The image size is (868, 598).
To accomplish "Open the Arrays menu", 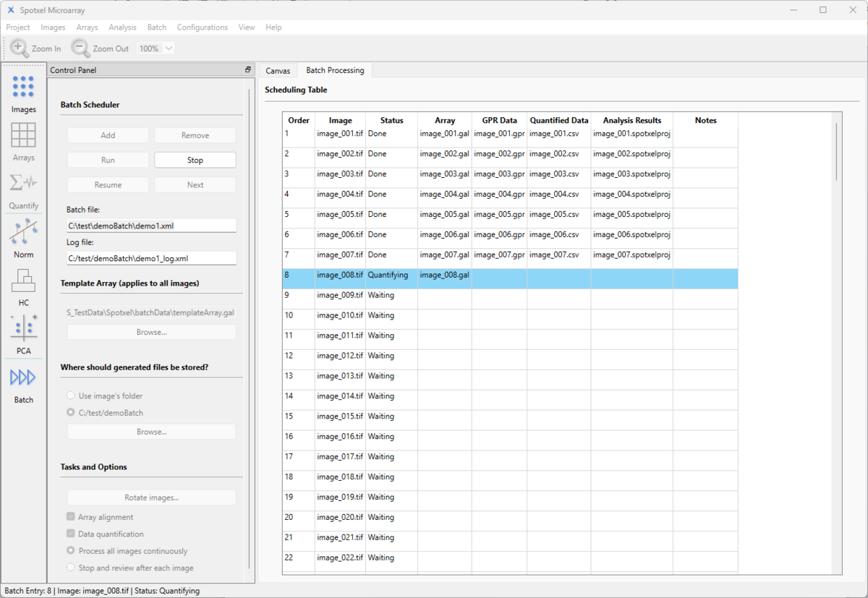I will [87, 27].
